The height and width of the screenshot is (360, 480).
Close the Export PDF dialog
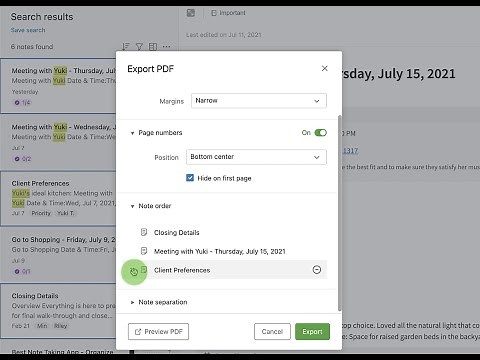(324, 68)
